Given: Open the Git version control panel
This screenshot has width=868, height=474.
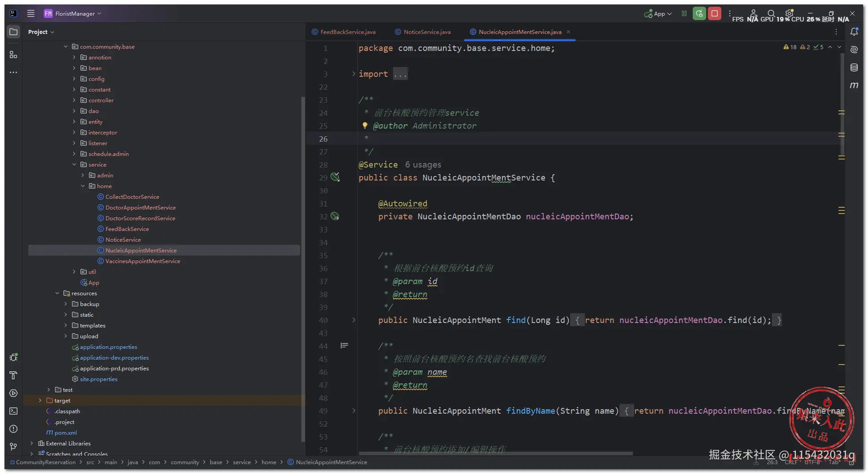Looking at the screenshot, I should (13, 447).
